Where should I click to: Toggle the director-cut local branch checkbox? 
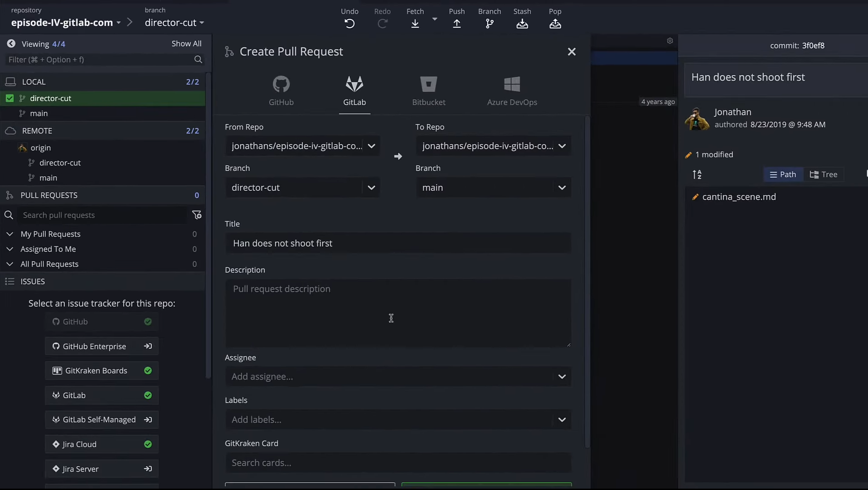tap(10, 98)
